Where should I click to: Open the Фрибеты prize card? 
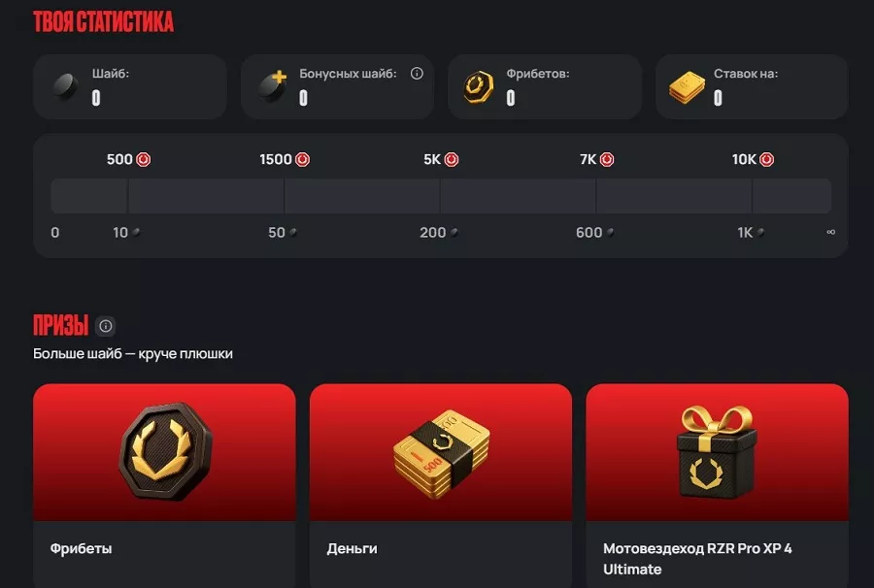tap(164, 485)
